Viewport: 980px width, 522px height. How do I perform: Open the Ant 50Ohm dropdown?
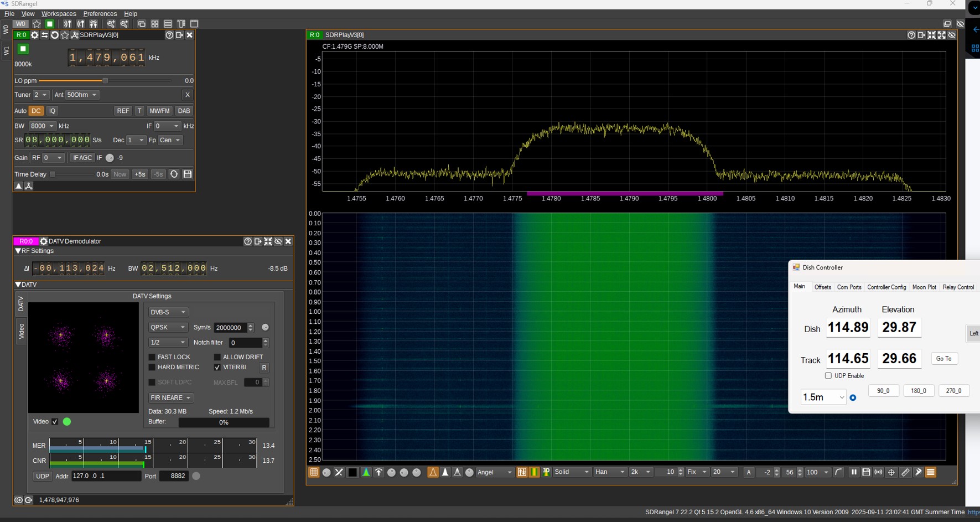point(82,95)
